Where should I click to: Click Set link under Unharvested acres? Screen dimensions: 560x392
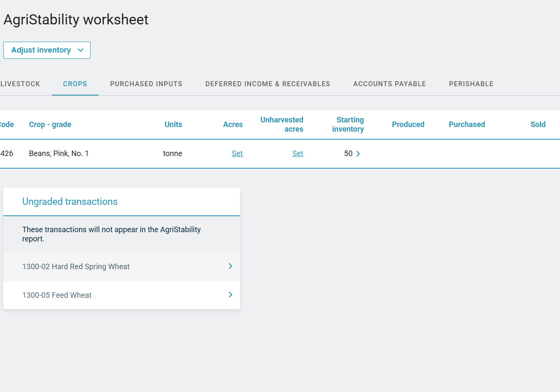(x=298, y=154)
